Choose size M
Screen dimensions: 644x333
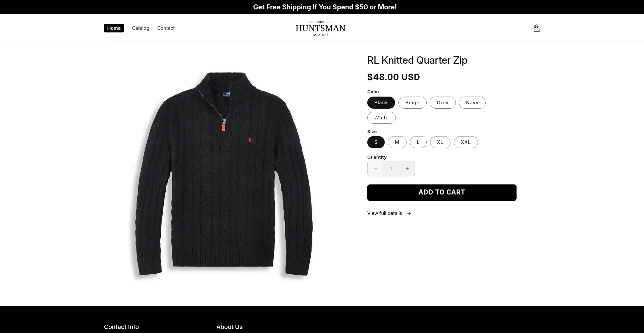coord(397,142)
